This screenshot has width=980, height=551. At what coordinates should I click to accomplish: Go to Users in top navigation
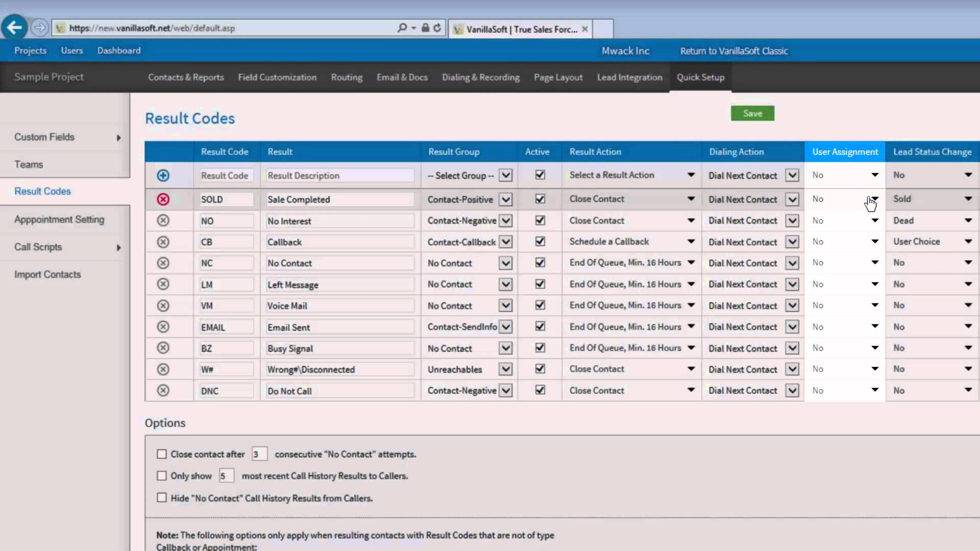(72, 51)
